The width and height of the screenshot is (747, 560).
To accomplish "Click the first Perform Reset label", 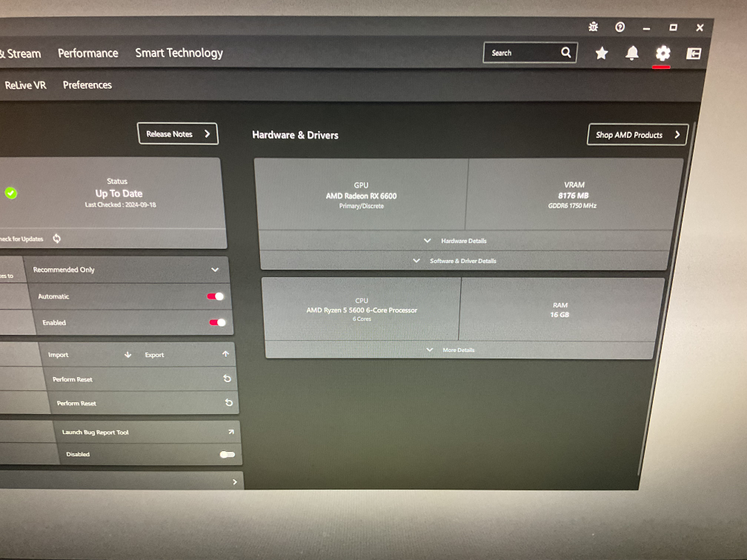I will (73, 379).
